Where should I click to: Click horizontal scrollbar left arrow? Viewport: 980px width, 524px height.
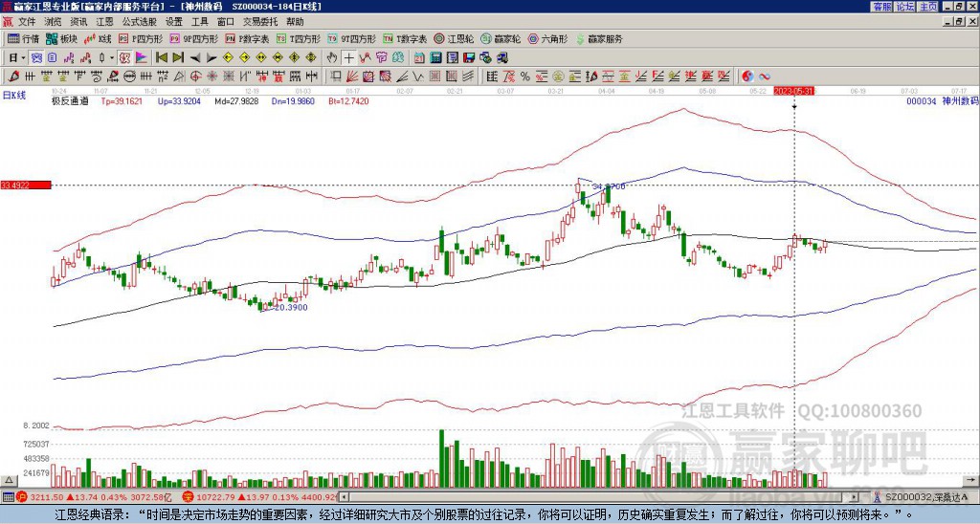(x=344, y=497)
